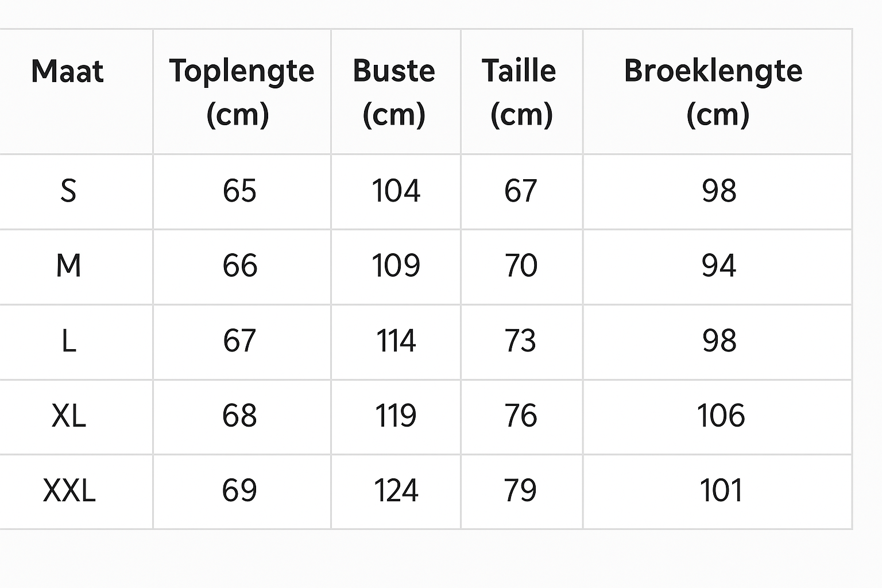This screenshot has height=588, width=882.
Task: Select the size XXL row label
Action: tap(69, 491)
